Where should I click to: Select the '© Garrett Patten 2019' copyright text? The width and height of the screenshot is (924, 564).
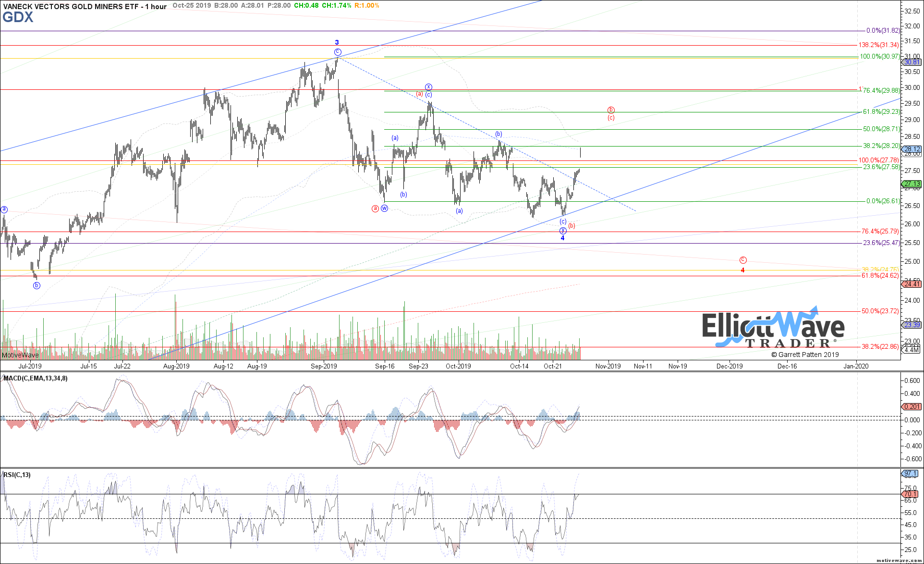coord(805,355)
